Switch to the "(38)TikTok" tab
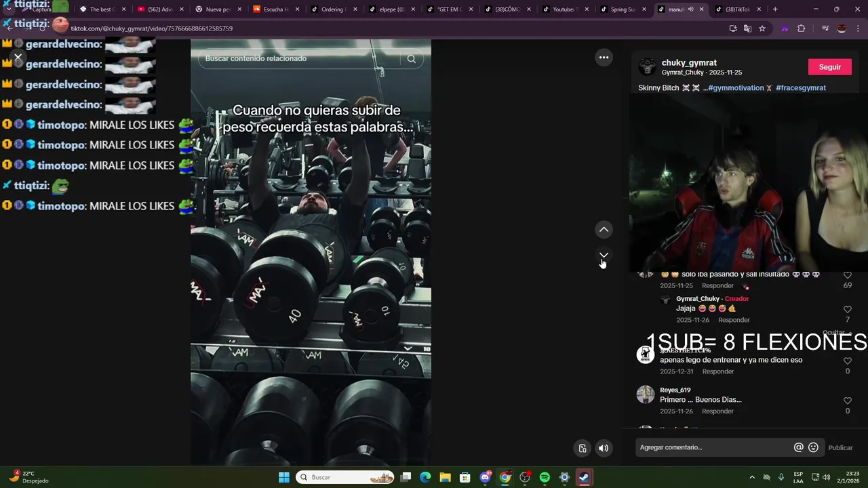Image resolution: width=868 pixels, height=488 pixels. [x=738, y=9]
